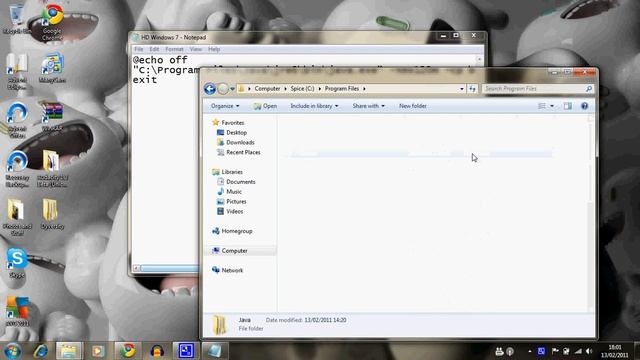Open Notepad Format menu
The width and height of the screenshot is (640, 360).
coord(174,49)
